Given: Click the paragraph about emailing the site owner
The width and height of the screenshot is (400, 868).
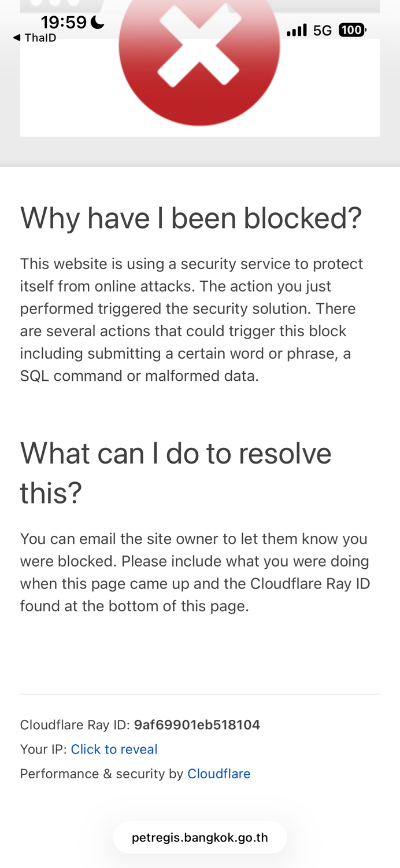Looking at the screenshot, I should coord(195,572).
